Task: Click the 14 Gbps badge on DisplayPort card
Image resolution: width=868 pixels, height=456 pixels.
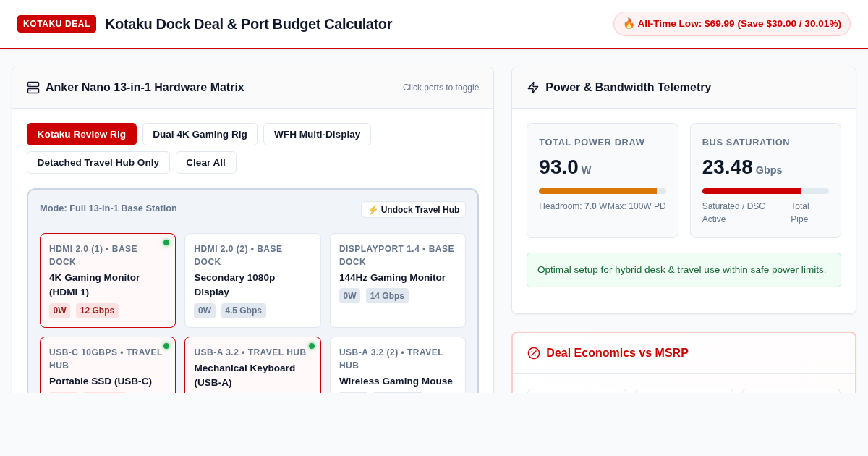Action: 387,295
